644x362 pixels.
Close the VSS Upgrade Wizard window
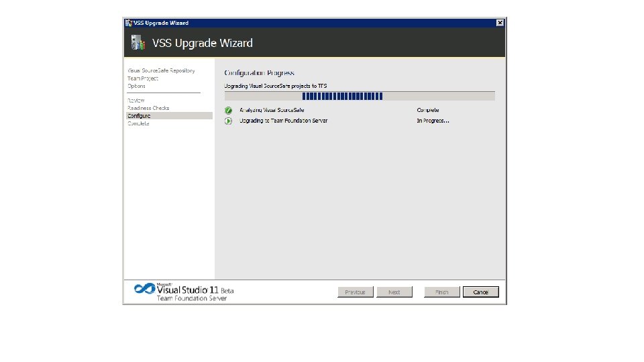tap(500, 23)
